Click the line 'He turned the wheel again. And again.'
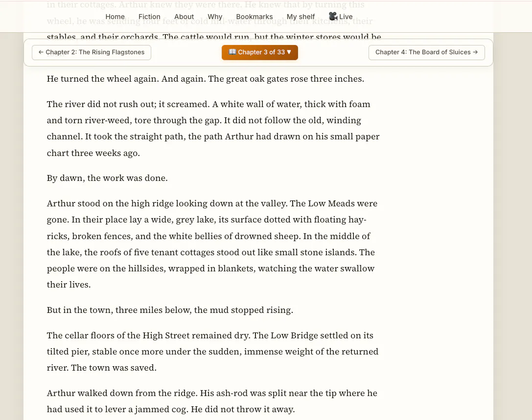Image resolution: width=532 pixels, height=420 pixels. coord(126,79)
